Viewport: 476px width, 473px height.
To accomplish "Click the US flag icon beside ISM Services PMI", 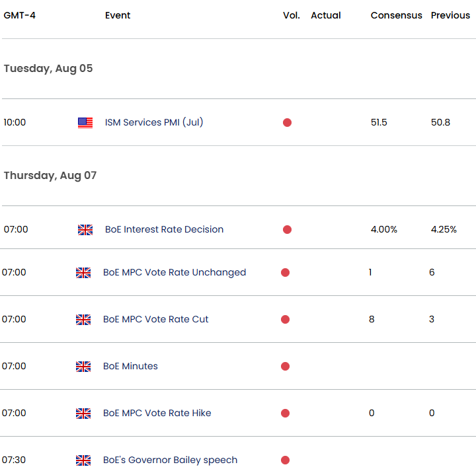I will [85, 123].
